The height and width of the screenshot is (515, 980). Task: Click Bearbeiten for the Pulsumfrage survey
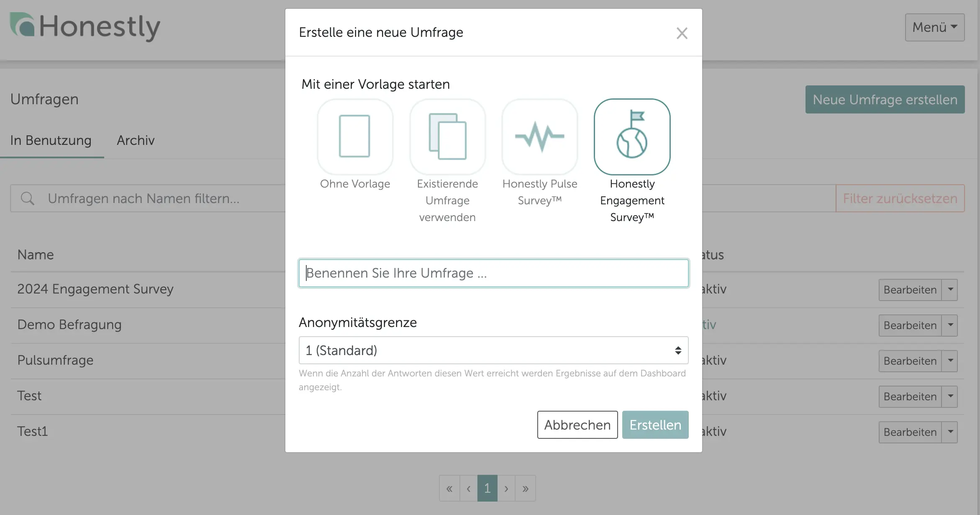pyautogui.click(x=910, y=361)
